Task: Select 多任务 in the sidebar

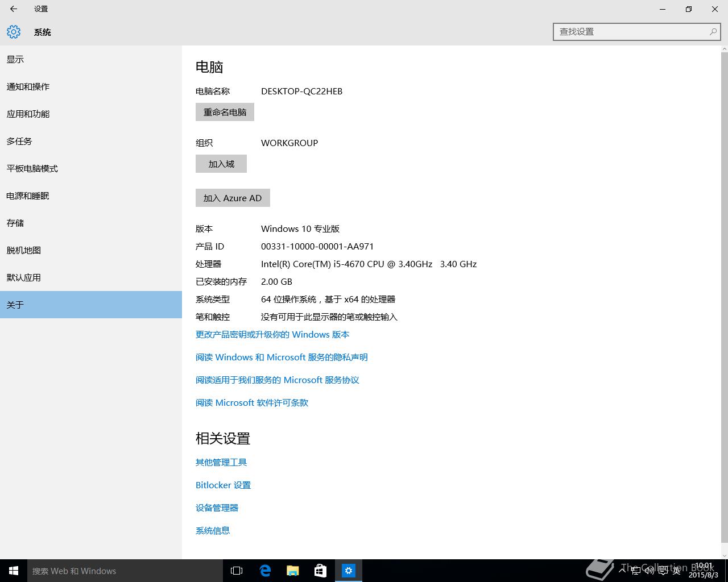Action: 91,141
